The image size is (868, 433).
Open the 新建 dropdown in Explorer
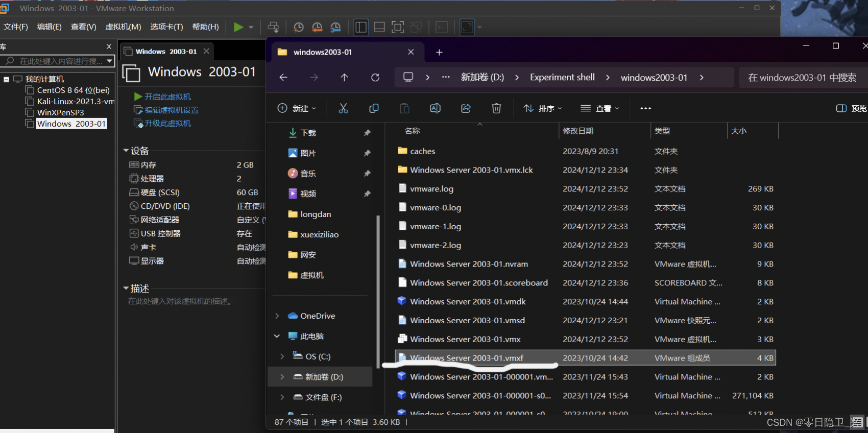coord(297,108)
